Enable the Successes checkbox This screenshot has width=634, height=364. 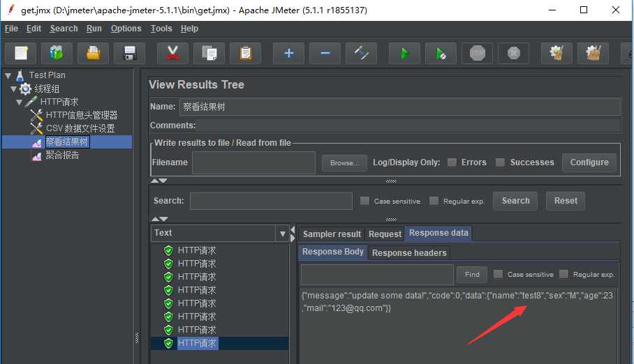(500, 162)
